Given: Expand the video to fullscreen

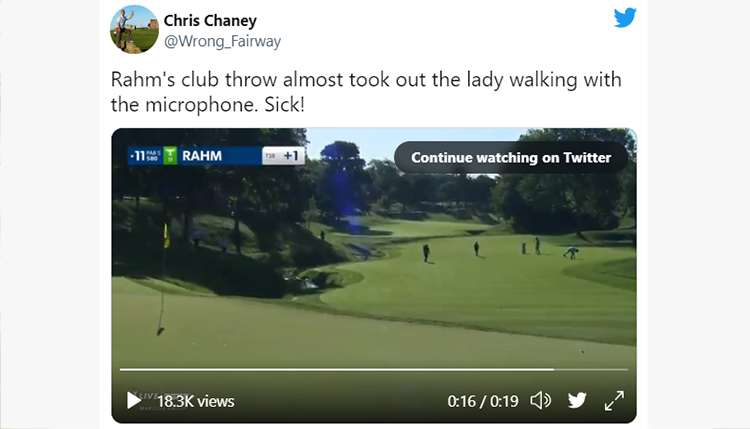Looking at the screenshot, I should [614, 401].
